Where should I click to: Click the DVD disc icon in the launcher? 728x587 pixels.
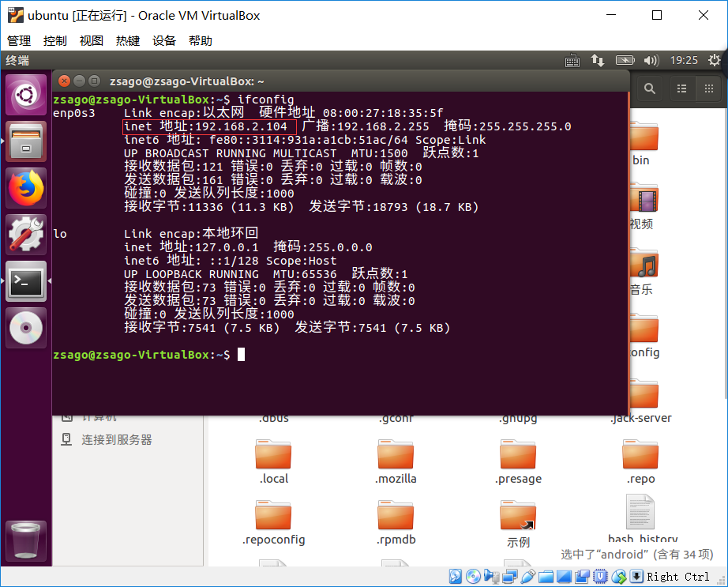(26, 327)
